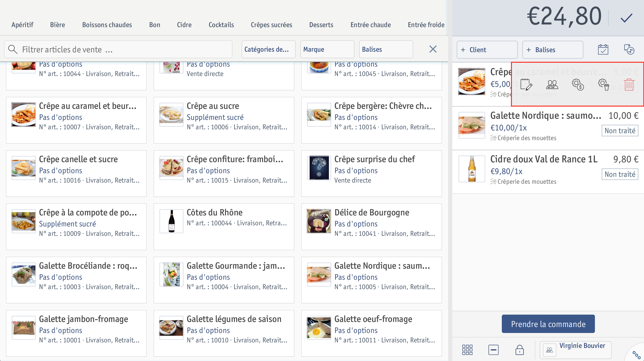Toggle Non traité status on Cidre doux line
Screen dimensions: 644x361
tap(620, 174)
